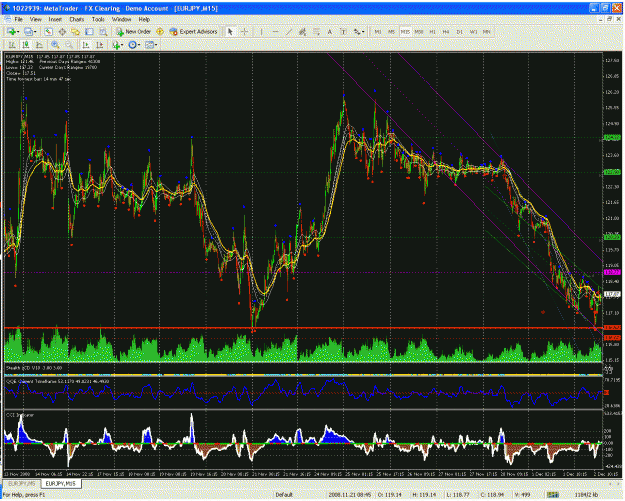Open the Help menu
Viewport: 625px width, 501px height.
coord(144,19)
